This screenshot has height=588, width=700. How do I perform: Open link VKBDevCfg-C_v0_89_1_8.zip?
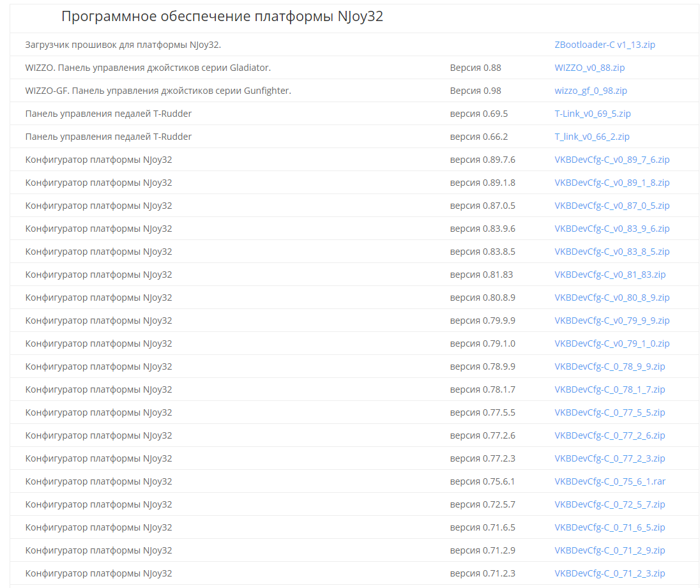[x=612, y=183]
